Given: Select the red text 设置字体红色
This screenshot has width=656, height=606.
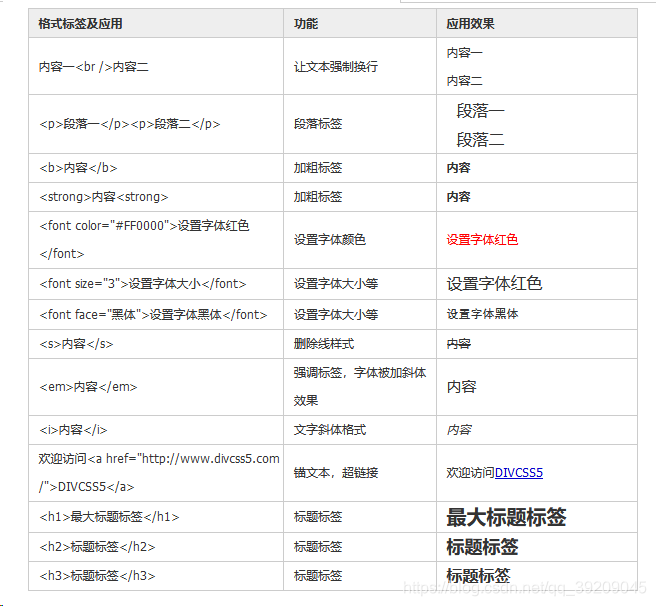Looking at the screenshot, I should 482,240.
